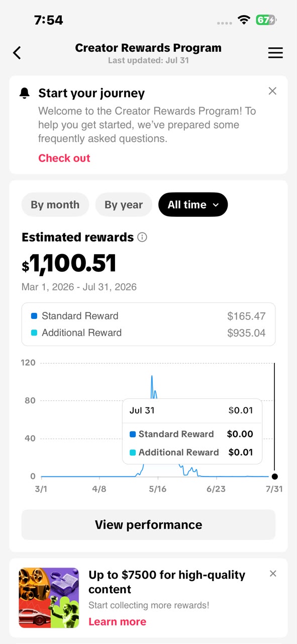Tap the cyan Additional Reward legend swatch

(x=34, y=333)
